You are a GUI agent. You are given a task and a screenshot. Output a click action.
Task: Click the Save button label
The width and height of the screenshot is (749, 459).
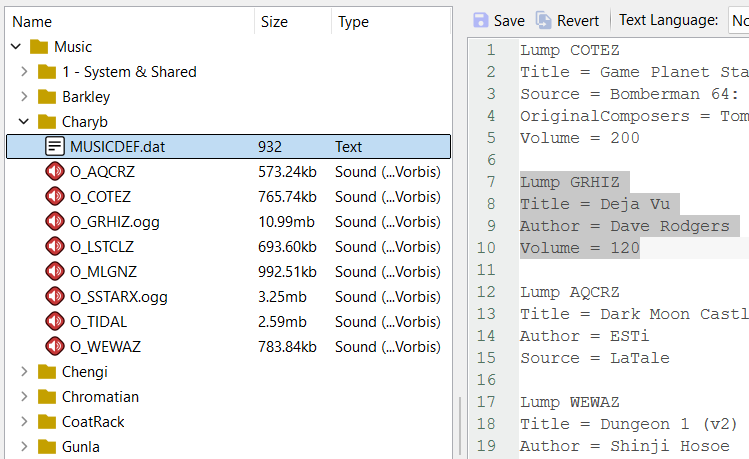click(509, 21)
